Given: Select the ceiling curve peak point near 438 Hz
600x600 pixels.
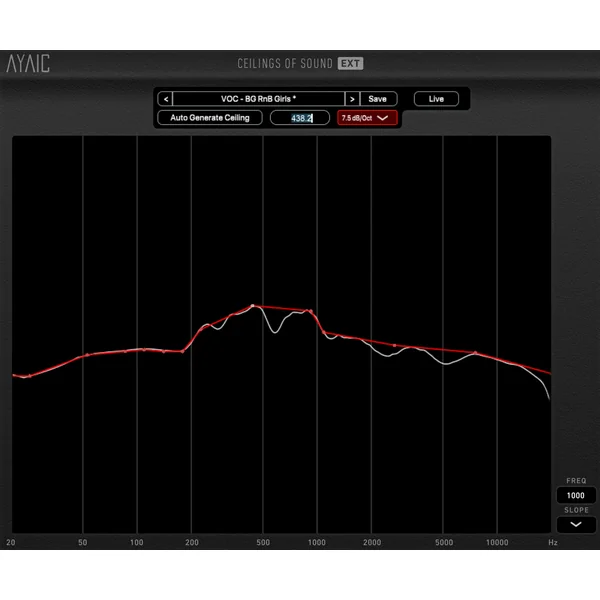Looking at the screenshot, I should (253, 306).
